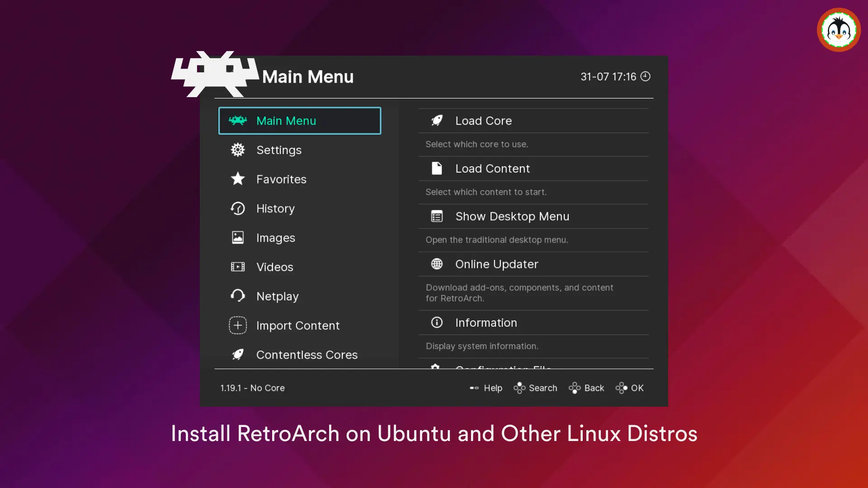This screenshot has height=488, width=868.
Task: Select the Main Menu entry
Action: coord(299,121)
